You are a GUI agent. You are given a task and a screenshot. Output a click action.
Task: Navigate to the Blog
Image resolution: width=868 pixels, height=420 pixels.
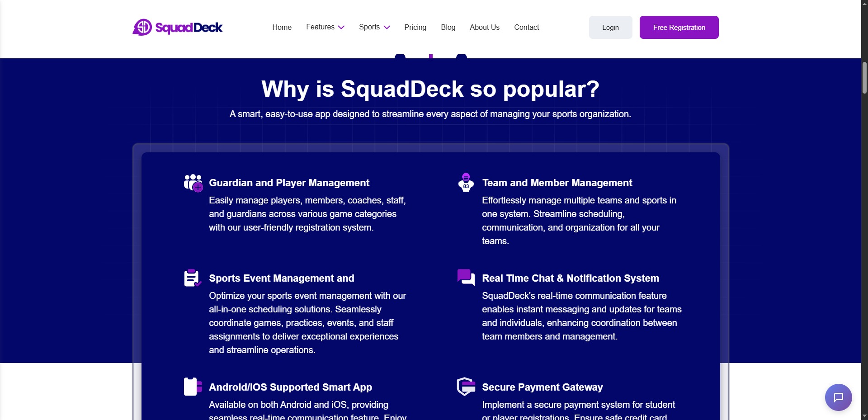448,28
